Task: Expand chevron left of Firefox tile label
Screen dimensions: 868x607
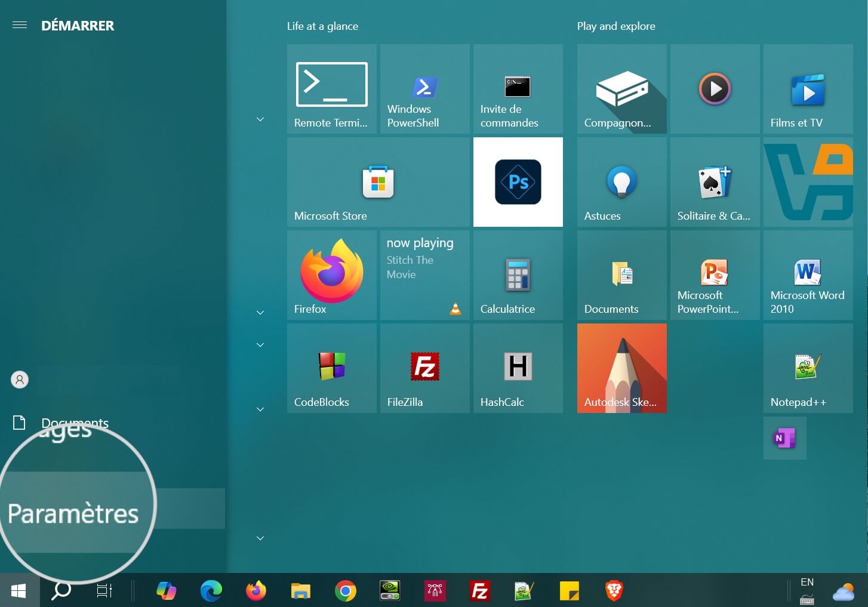Action: click(x=260, y=313)
